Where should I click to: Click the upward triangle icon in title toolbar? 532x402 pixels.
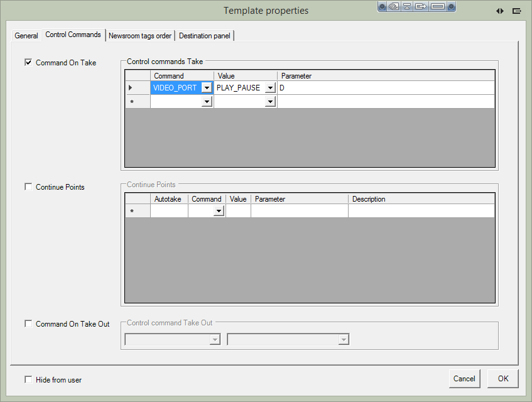pos(408,7)
